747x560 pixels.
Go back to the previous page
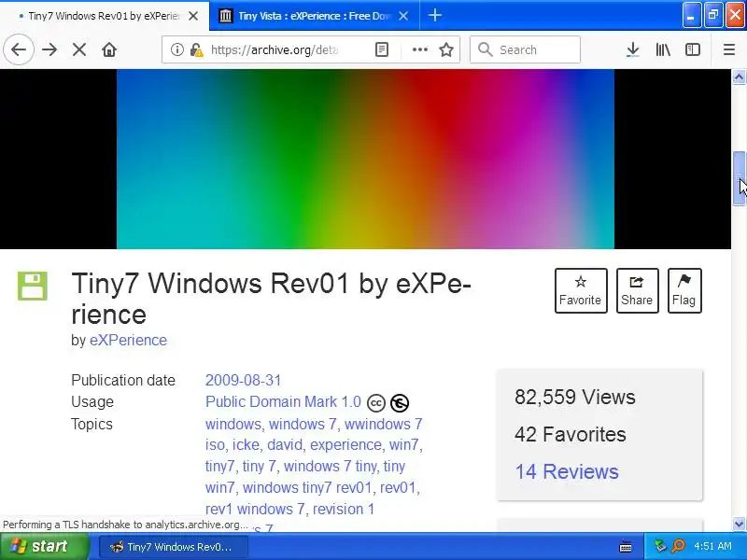[x=19, y=49]
